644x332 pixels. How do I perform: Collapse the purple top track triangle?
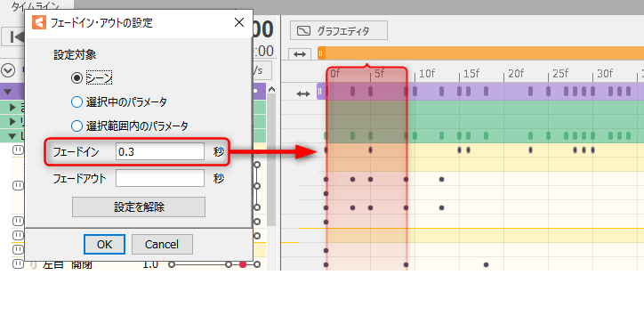(7, 92)
